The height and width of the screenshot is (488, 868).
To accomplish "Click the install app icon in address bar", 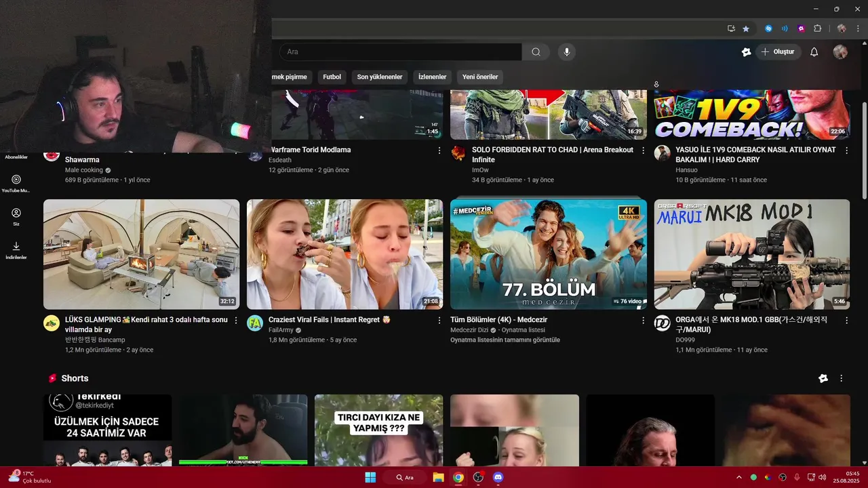I will (x=731, y=28).
